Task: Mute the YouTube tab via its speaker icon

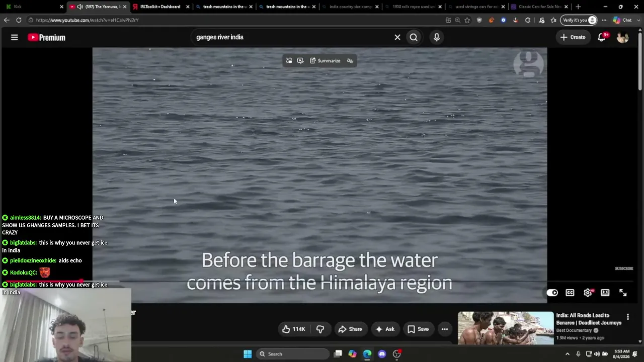Action: pos(80,7)
